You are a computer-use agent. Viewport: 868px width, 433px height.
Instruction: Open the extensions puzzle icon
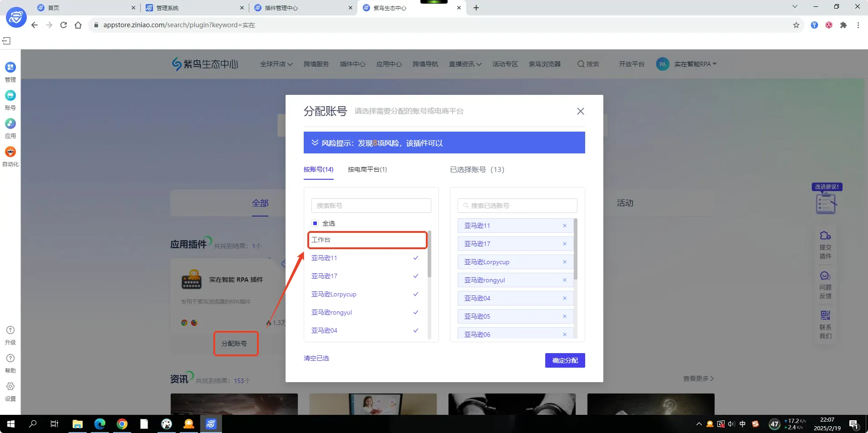(843, 25)
